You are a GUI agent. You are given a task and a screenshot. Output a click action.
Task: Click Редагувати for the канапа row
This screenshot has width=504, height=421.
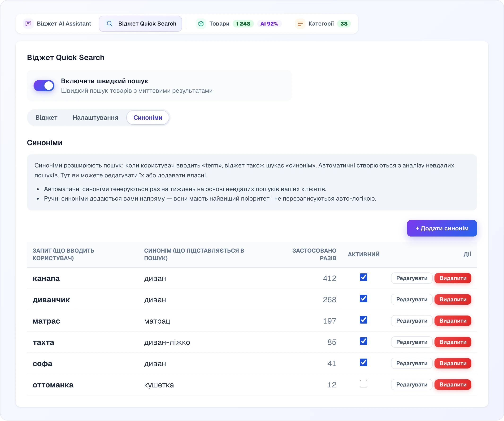[x=412, y=278]
